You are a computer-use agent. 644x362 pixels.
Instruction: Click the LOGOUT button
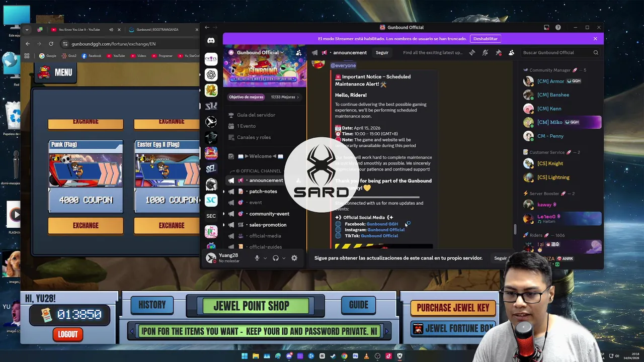coord(68,334)
